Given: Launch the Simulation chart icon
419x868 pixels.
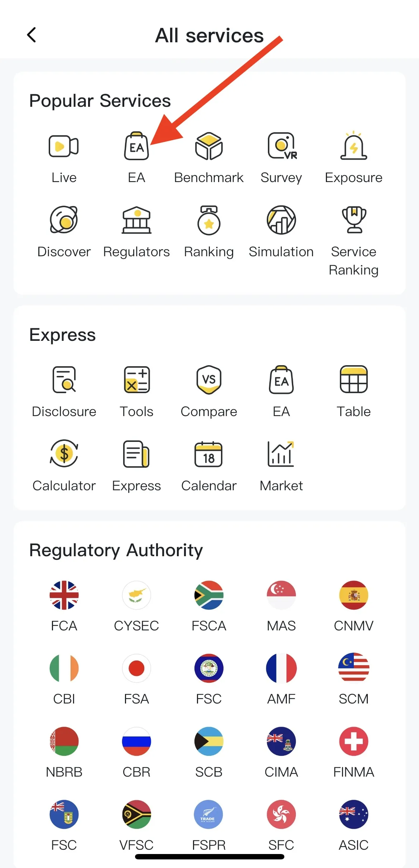Looking at the screenshot, I should tap(281, 220).
